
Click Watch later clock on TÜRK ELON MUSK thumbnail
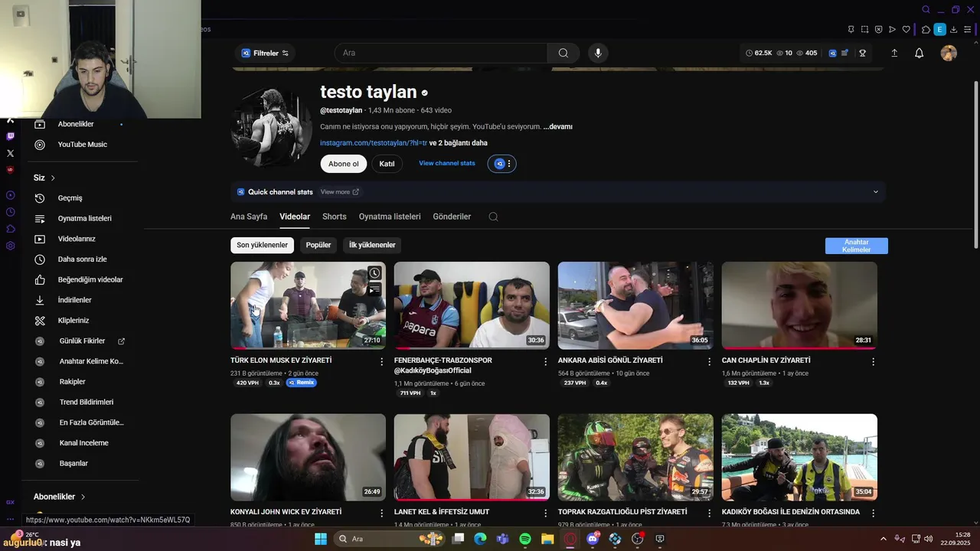[x=374, y=272]
